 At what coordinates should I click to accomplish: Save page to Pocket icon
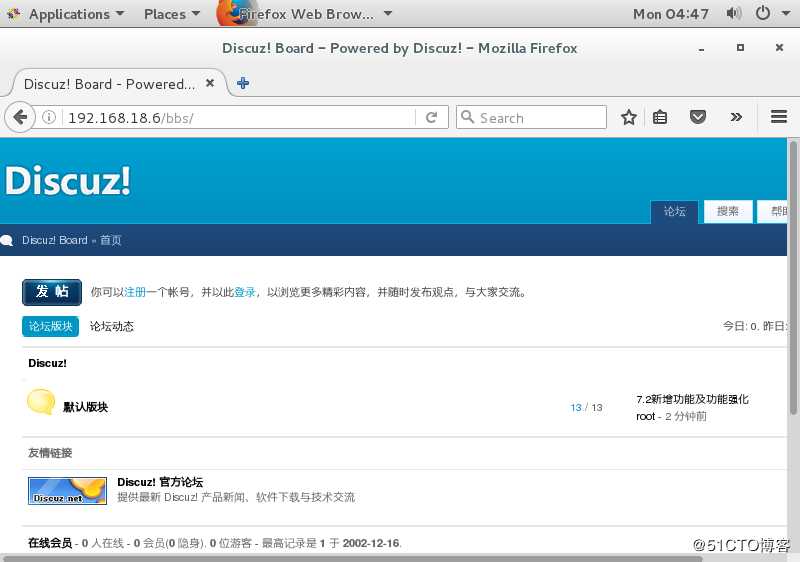pos(697,118)
